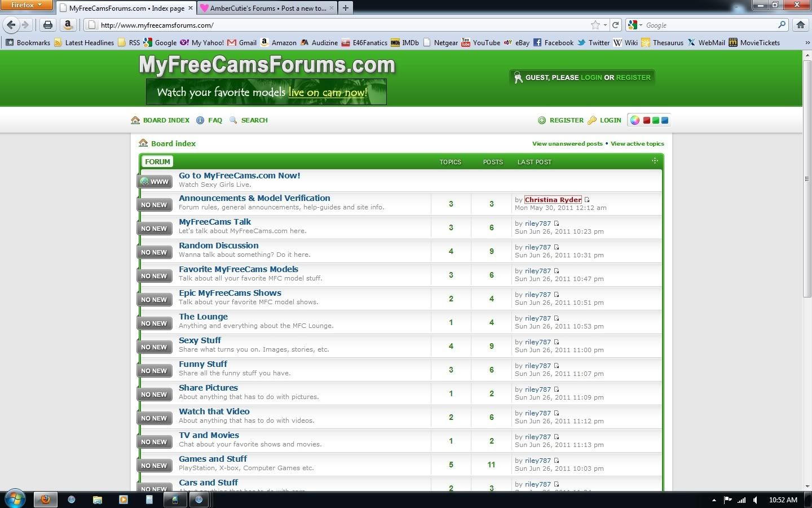Open Christina Ryder's profile link
The image size is (812, 508).
[x=553, y=200]
